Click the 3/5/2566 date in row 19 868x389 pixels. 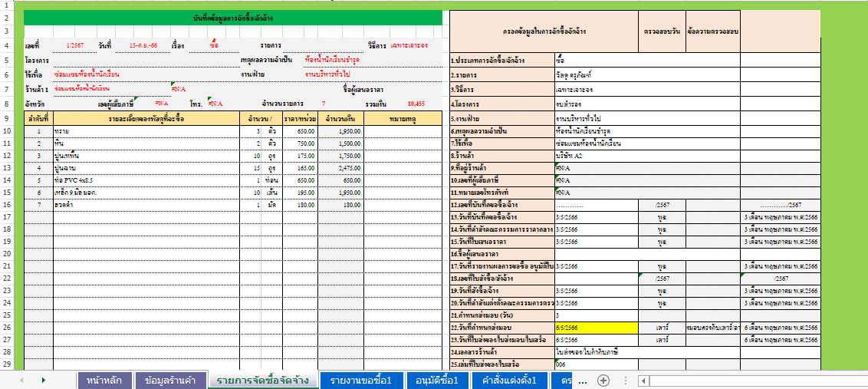[597, 291]
